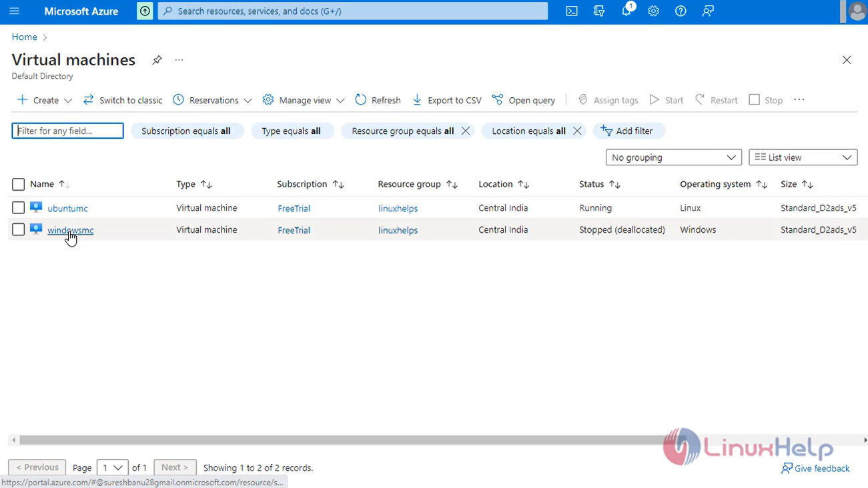Pin Virtual machines to dashboard

pos(157,60)
